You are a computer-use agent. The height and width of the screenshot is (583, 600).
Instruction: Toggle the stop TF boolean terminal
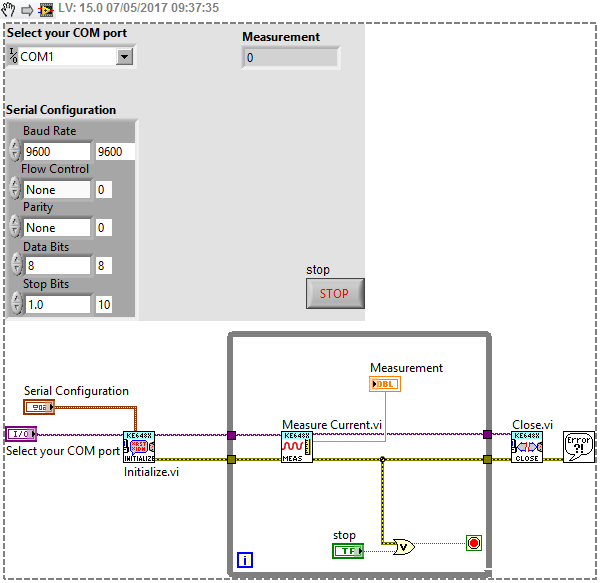point(348,551)
